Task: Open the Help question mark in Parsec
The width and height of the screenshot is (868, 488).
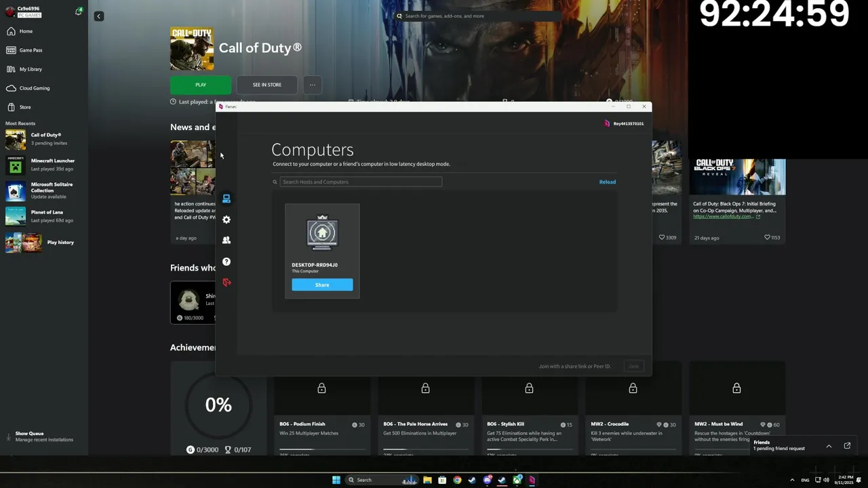Action: 226,262
